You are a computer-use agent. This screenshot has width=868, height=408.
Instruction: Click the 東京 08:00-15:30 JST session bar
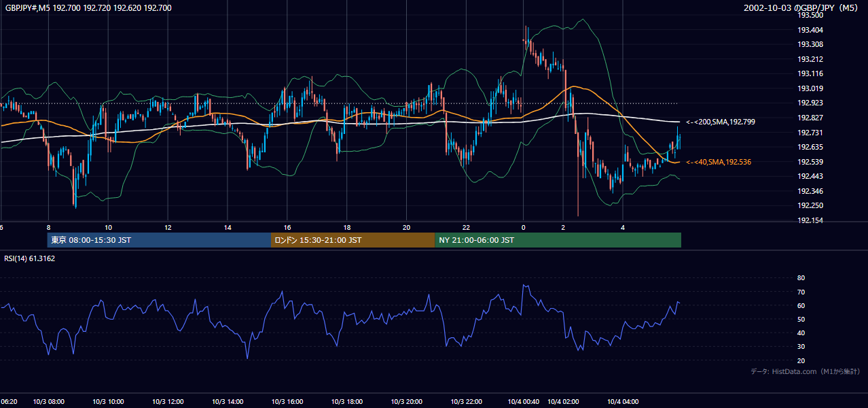point(159,240)
